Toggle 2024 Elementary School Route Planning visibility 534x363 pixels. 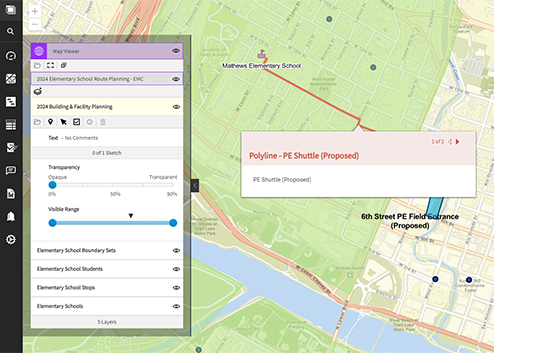pos(176,79)
